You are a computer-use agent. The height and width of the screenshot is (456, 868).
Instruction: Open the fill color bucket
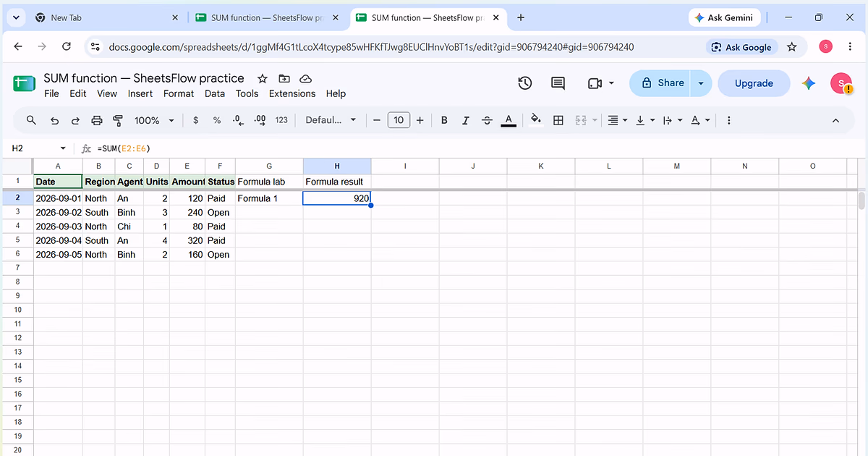536,120
